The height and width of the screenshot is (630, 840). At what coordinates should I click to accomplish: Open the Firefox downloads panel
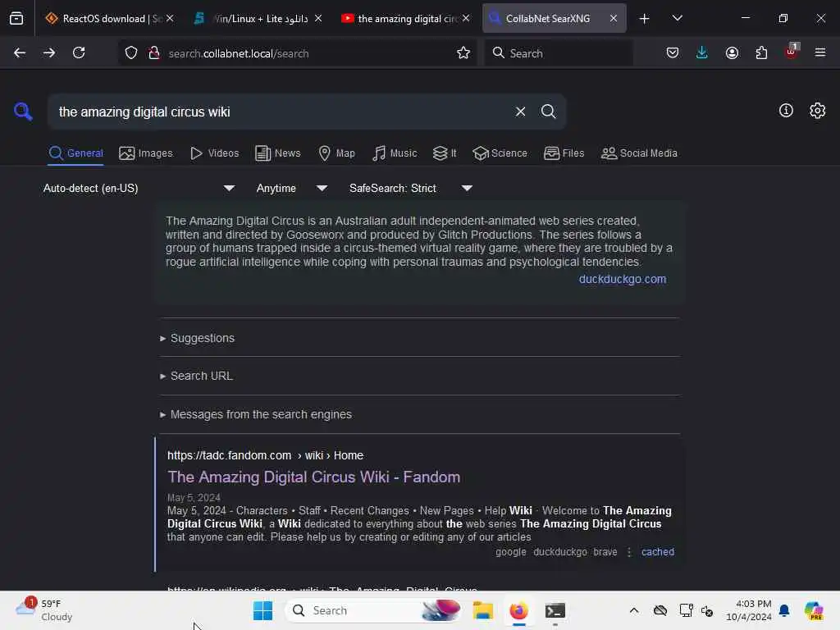(x=702, y=53)
